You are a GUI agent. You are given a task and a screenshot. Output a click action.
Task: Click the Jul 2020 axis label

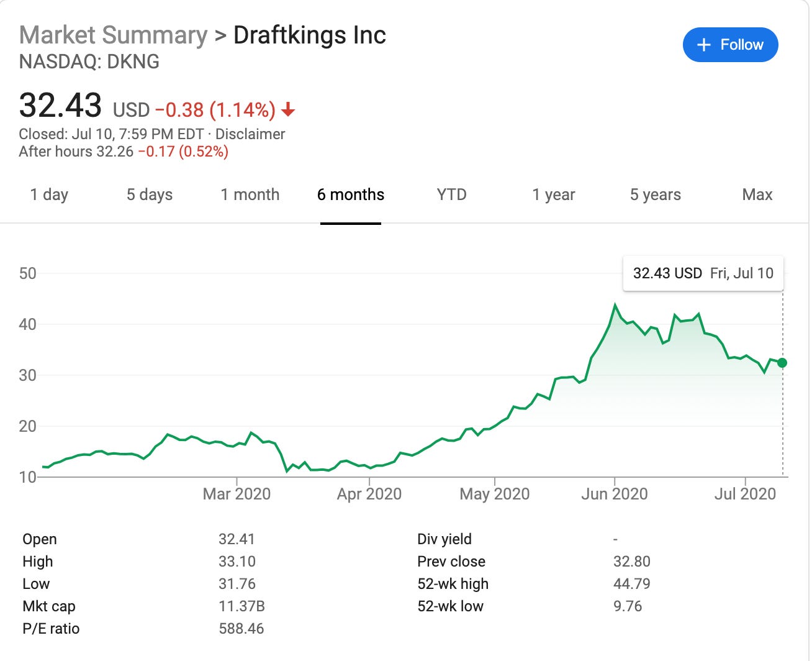click(x=745, y=494)
